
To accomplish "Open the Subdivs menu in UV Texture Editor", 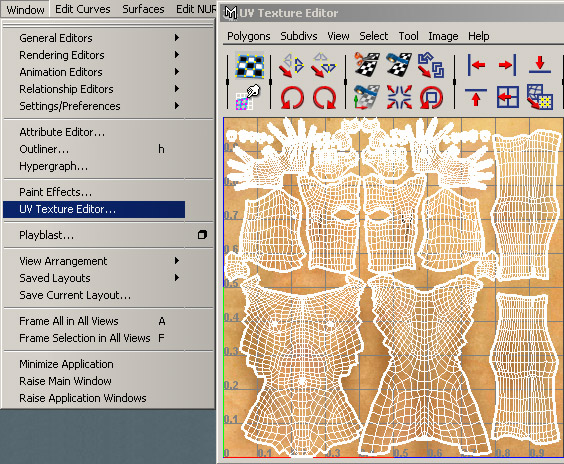I will 299,36.
